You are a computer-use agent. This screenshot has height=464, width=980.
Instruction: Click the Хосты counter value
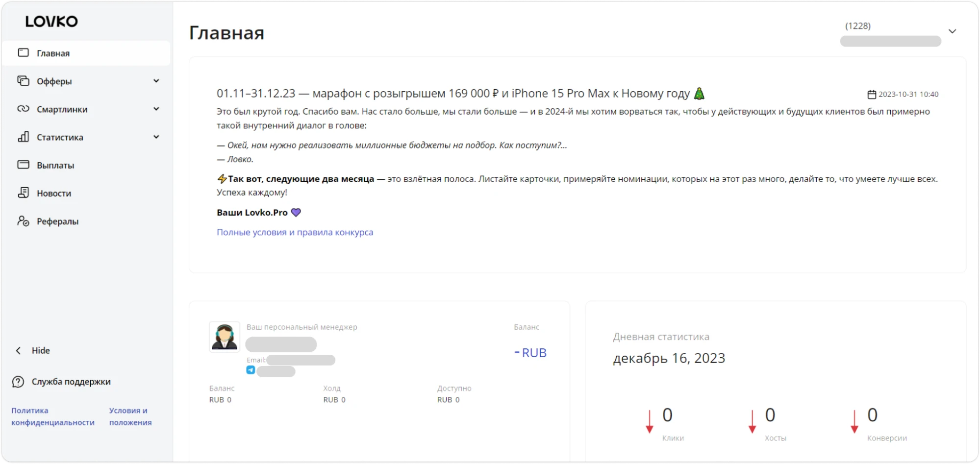[770, 415]
